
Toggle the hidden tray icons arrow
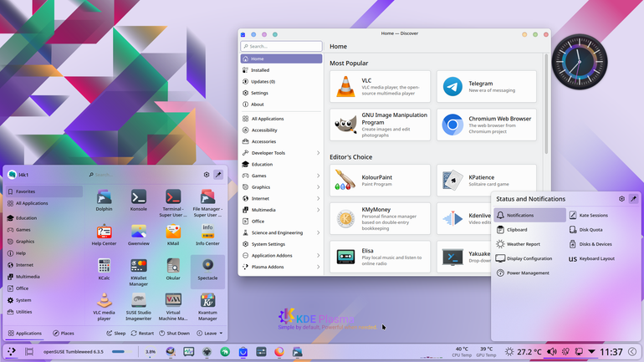point(591,352)
